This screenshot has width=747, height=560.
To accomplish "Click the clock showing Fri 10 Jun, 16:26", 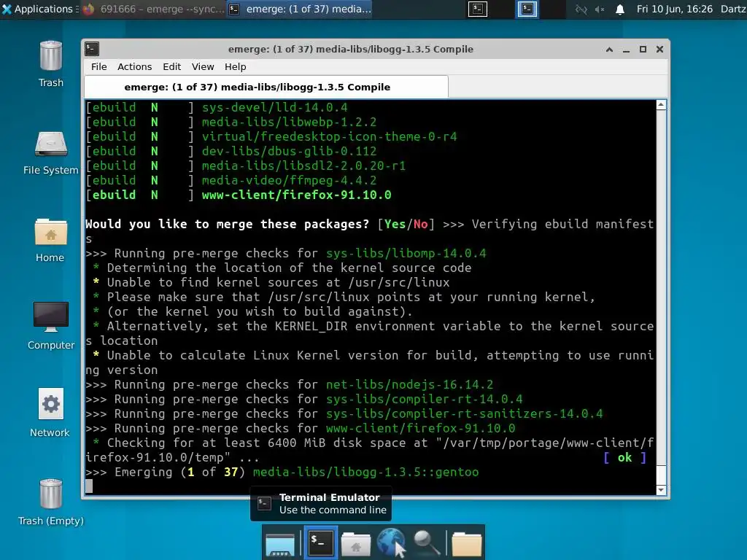I will 674,9.
